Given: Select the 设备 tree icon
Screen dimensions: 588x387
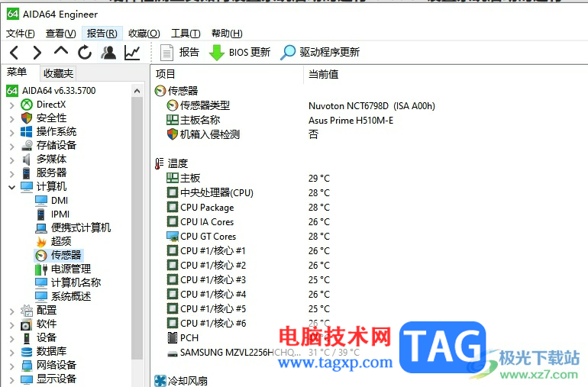Looking at the screenshot, I should click(27, 338).
